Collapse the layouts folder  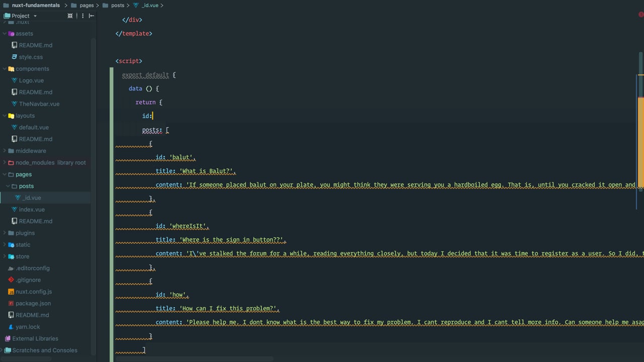point(5,116)
